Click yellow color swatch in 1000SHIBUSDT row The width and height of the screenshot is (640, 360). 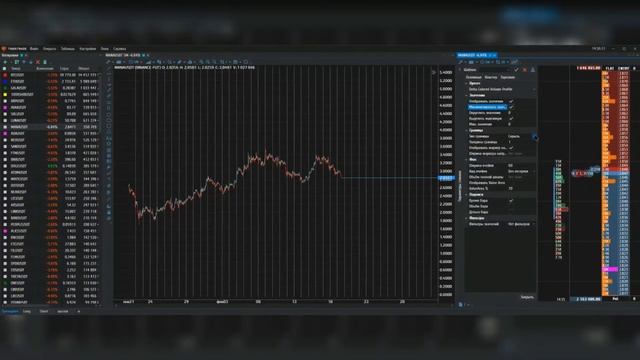(5, 94)
